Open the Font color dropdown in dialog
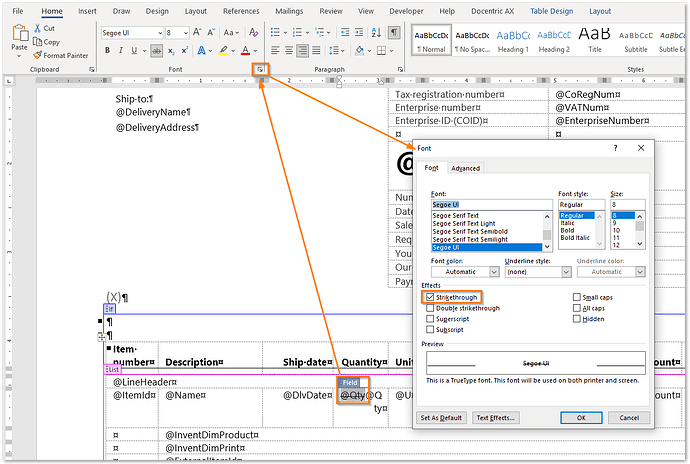Viewport: 690px width, 464px height. click(464, 271)
